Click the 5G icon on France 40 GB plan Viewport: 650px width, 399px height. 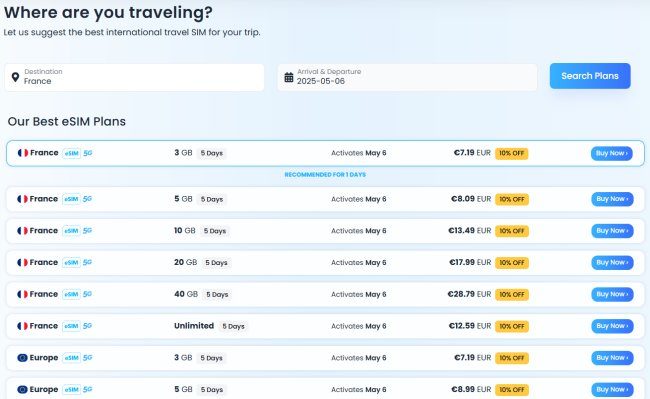pyautogui.click(x=87, y=294)
